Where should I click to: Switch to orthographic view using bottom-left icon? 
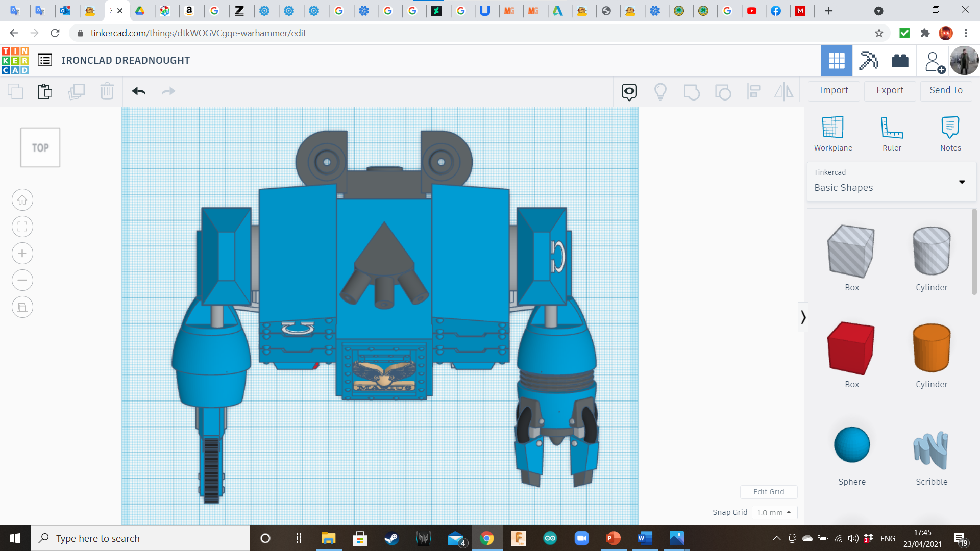click(x=22, y=307)
